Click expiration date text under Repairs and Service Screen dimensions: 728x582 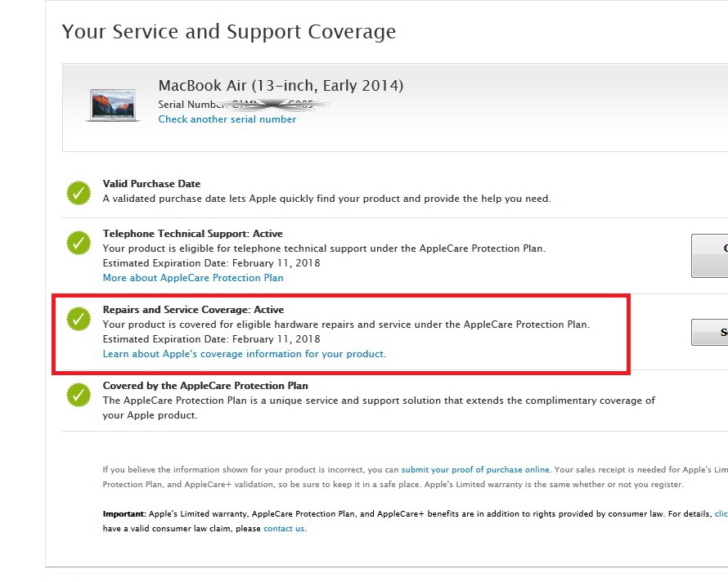pos(211,339)
